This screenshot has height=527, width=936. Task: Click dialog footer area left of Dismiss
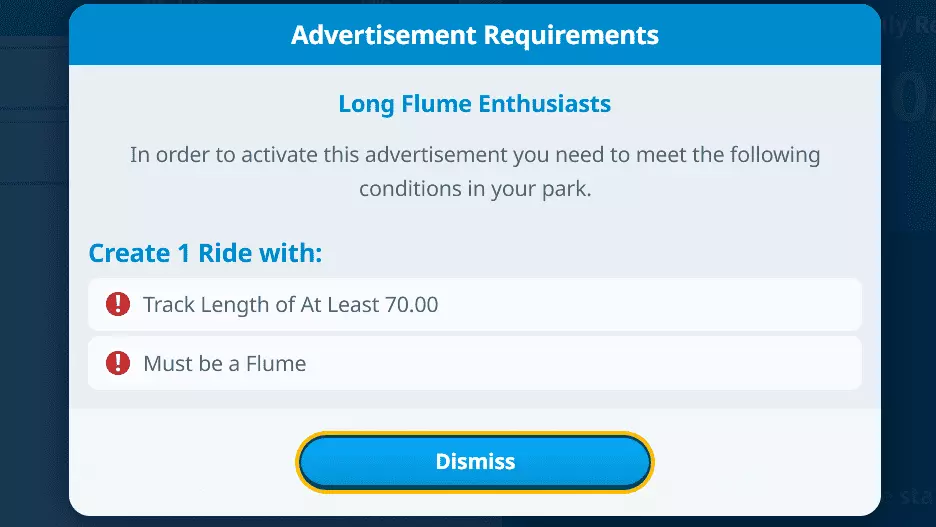click(180, 462)
